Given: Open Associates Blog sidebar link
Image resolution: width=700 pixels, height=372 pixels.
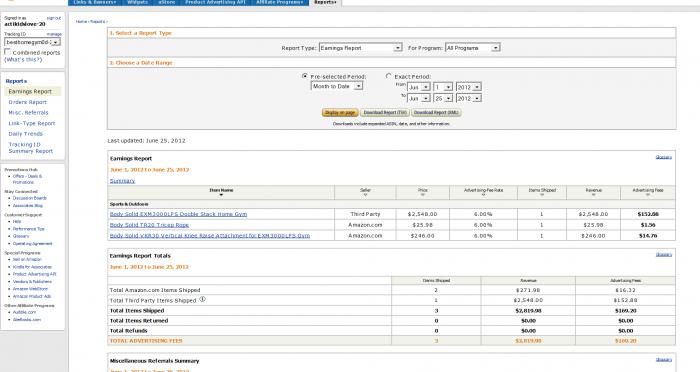Looking at the screenshot, I should pyautogui.click(x=28, y=205).
